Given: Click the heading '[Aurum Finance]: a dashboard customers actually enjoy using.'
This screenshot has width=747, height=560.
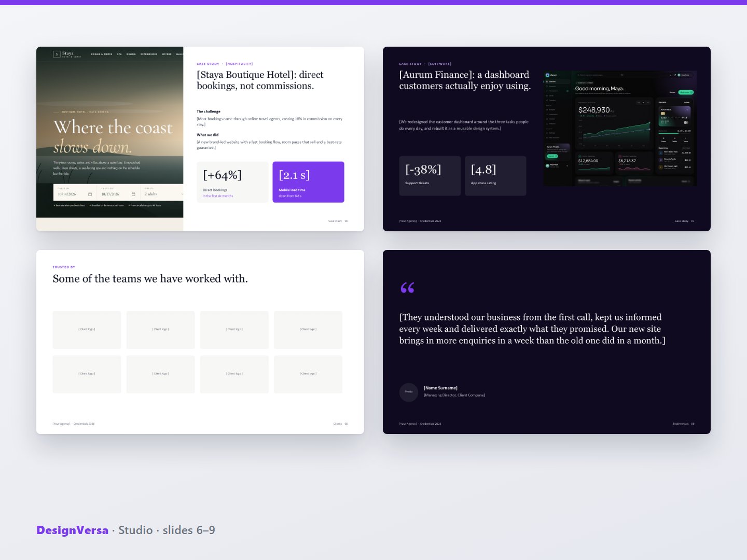Looking at the screenshot, I should coord(465,80).
